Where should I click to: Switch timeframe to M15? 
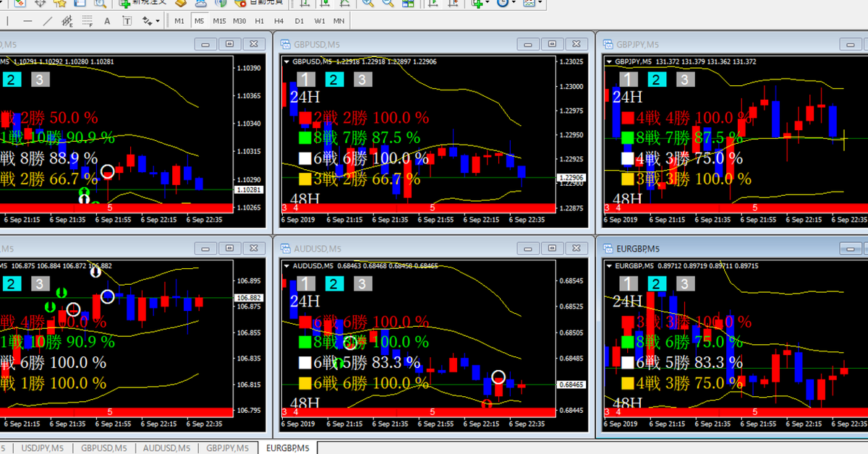click(x=219, y=21)
